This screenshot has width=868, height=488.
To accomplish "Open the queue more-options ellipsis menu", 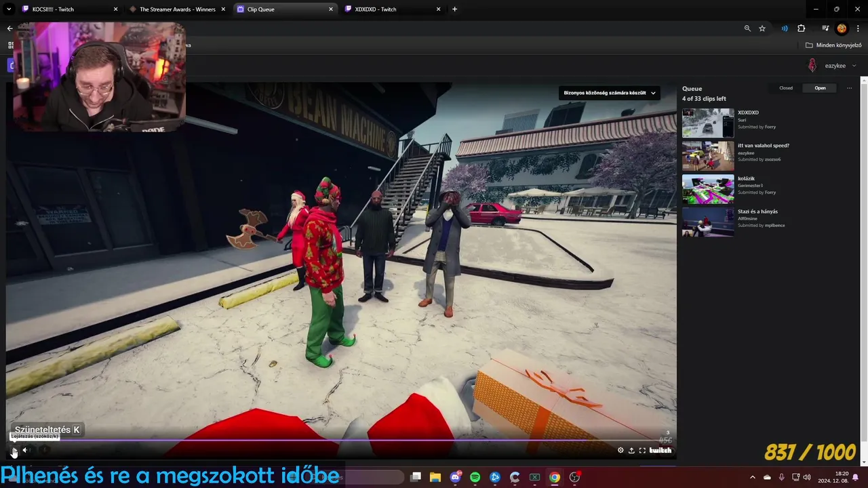I will [849, 88].
